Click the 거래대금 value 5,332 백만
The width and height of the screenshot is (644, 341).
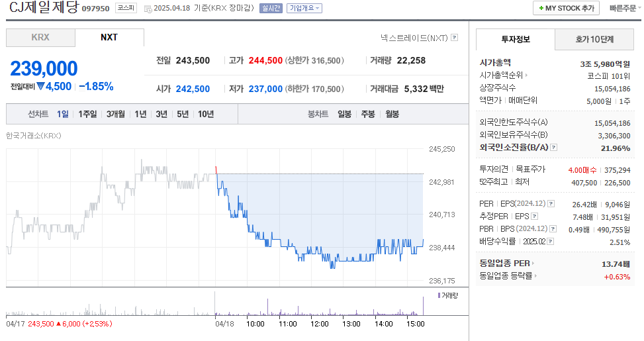point(424,89)
